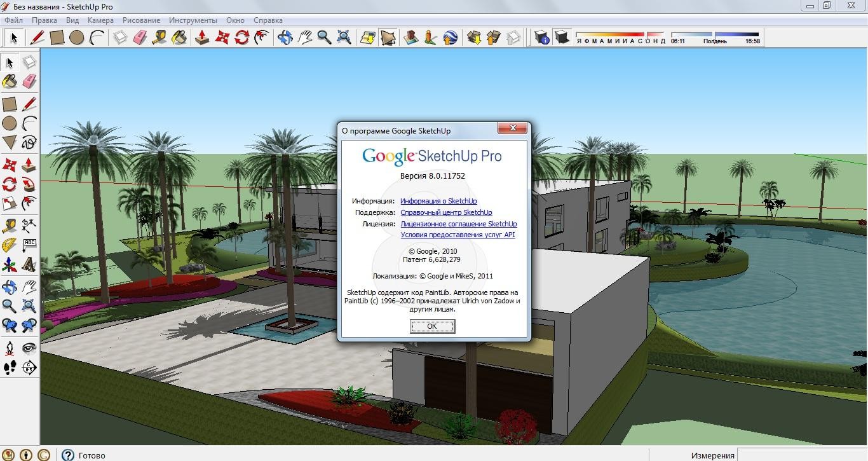Viewport: 868px width, 461px height.
Task: Click the Offset tool in top toolbar
Action: (261, 38)
